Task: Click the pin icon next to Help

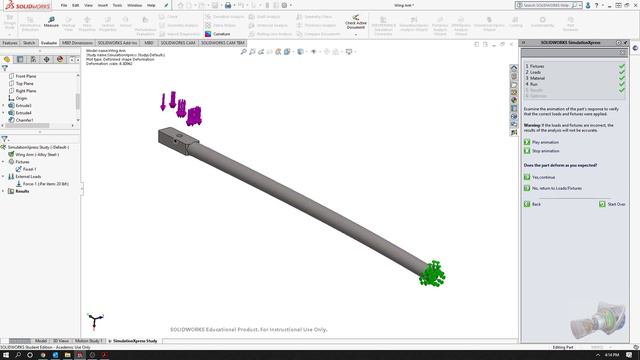Action: (x=166, y=5)
